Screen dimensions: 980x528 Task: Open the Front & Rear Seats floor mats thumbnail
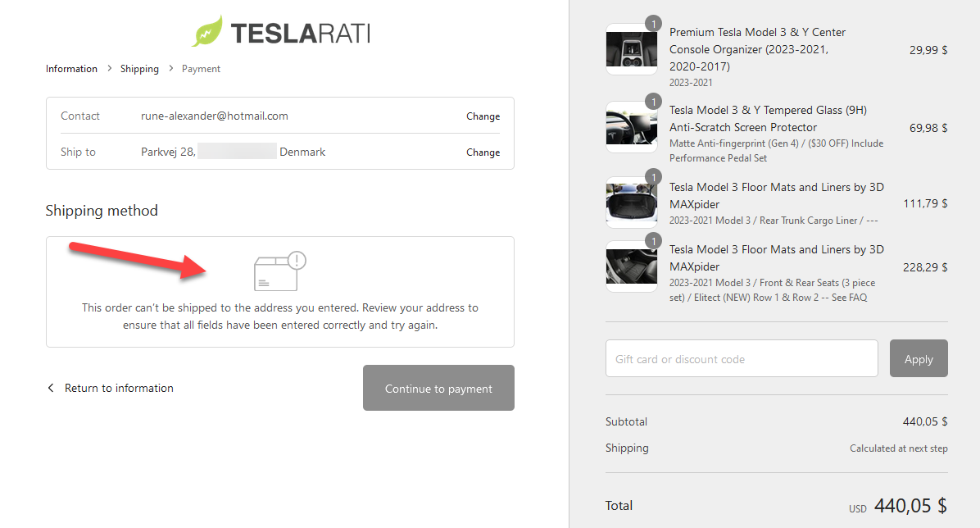coord(631,266)
